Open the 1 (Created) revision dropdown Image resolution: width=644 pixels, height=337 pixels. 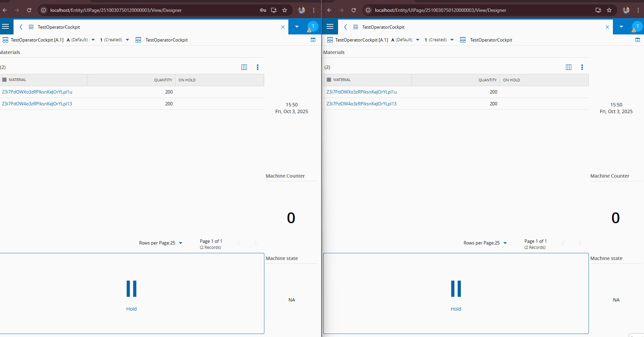pos(127,40)
